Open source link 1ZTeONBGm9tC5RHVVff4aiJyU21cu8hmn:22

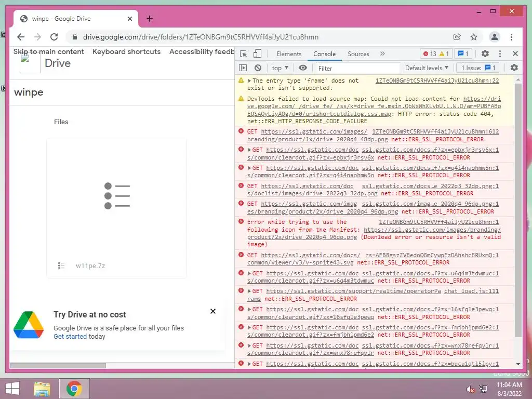click(x=437, y=81)
